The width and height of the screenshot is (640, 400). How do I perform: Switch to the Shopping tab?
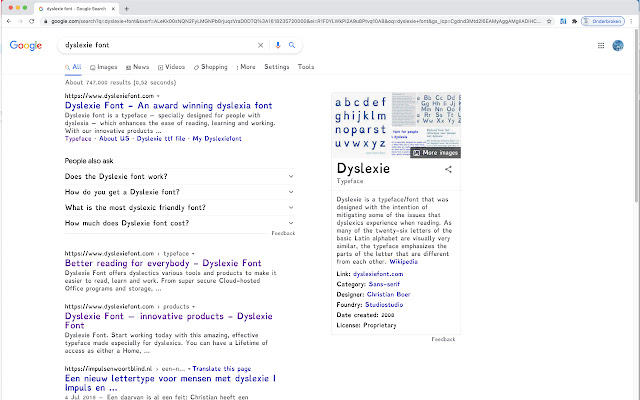[211, 67]
